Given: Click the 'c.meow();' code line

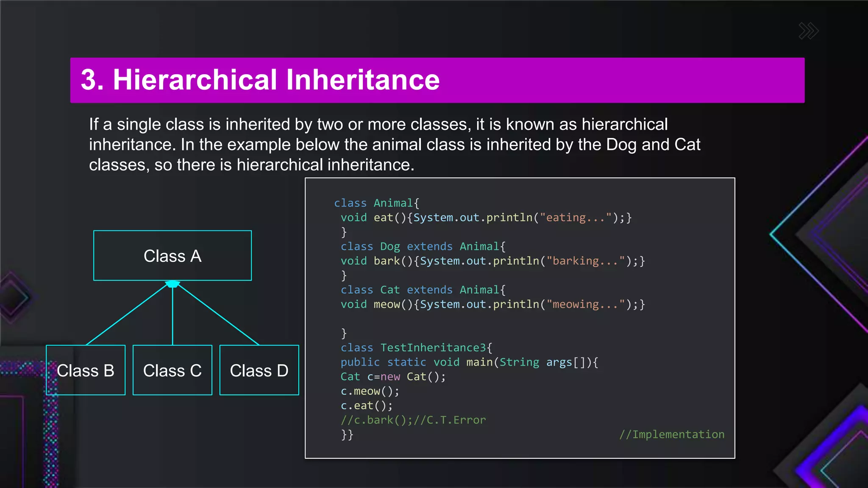Looking at the screenshot, I should tap(370, 391).
